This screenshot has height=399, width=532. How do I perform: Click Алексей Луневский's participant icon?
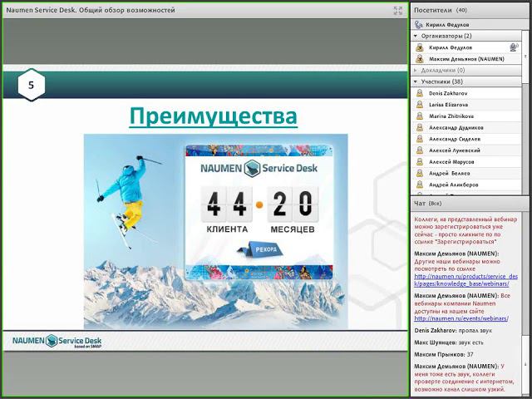coord(420,150)
